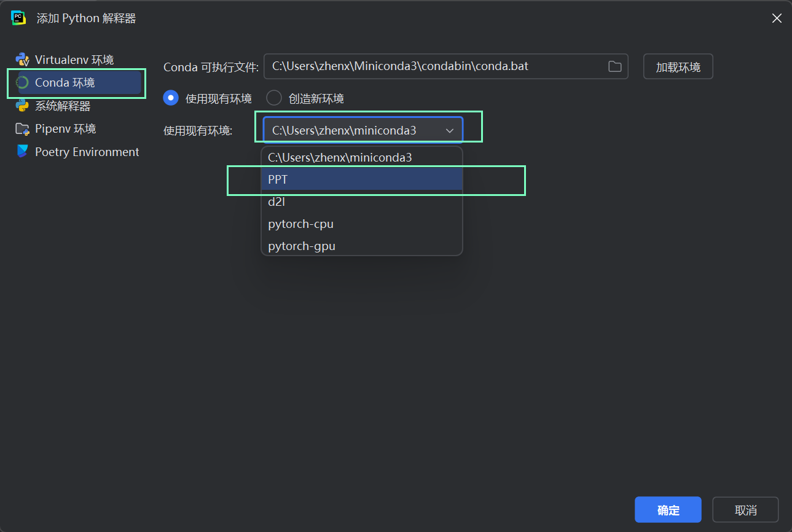The width and height of the screenshot is (792, 532).
Task: Pick pytorch-cpu environment from the list
Action: (362, 224)
